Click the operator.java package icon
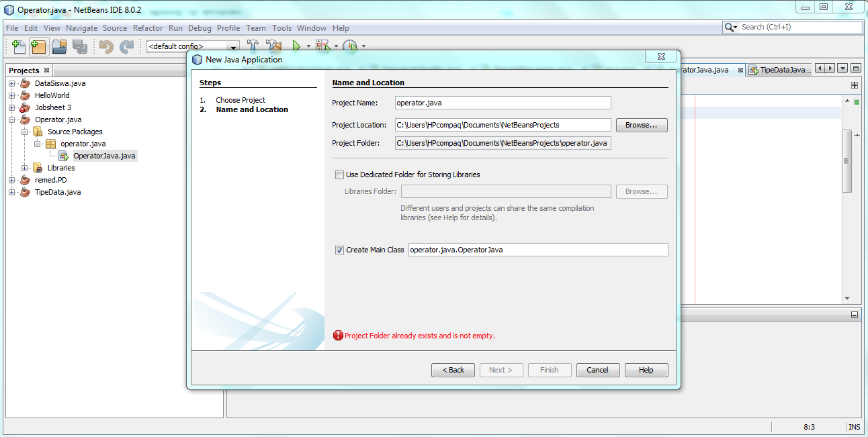 50,144
